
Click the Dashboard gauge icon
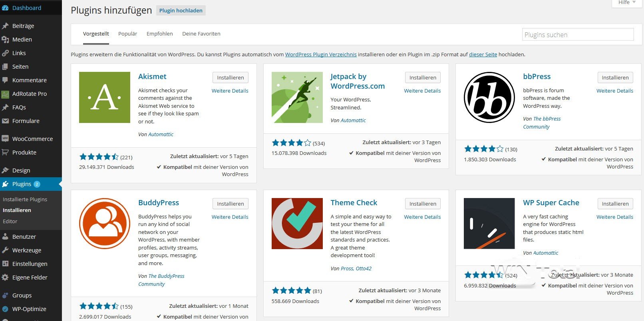point(5,8)
